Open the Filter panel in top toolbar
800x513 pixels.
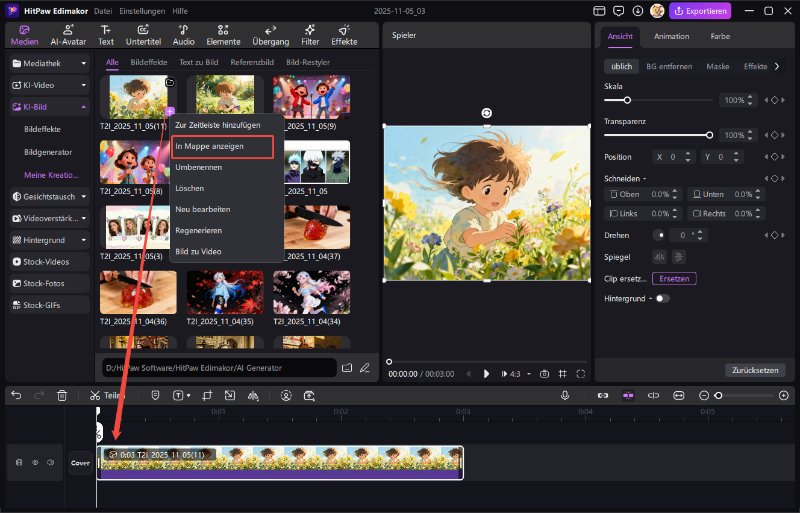(x=310, y=35)
